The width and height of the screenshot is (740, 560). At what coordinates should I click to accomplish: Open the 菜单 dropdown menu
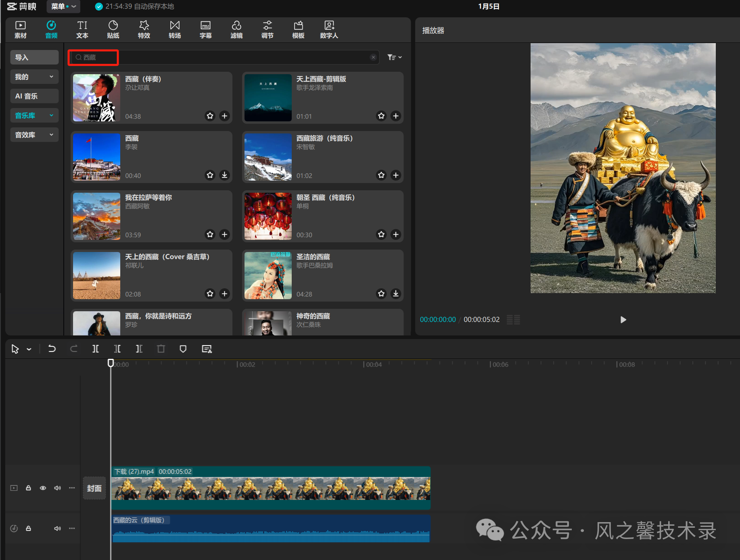[x=63, y=6]
